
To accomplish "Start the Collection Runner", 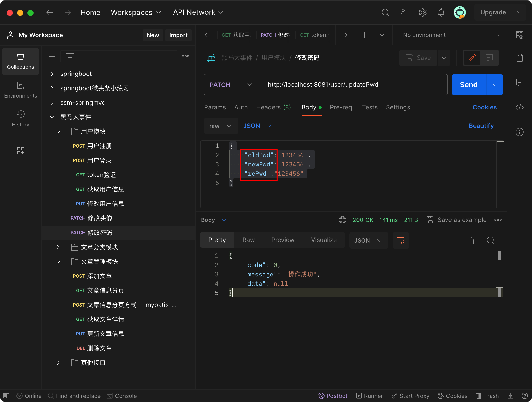I will [x=370, y=396].
